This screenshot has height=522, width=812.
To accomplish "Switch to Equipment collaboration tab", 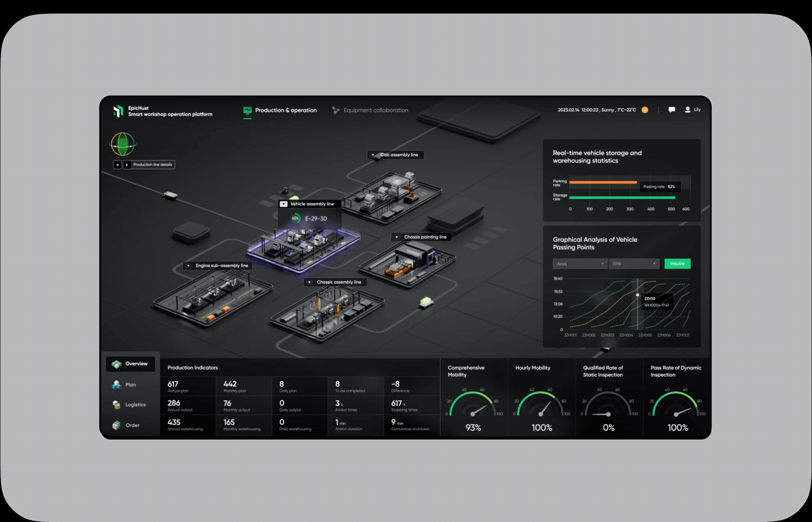I will pyautogui.click(x=370, y=110).
